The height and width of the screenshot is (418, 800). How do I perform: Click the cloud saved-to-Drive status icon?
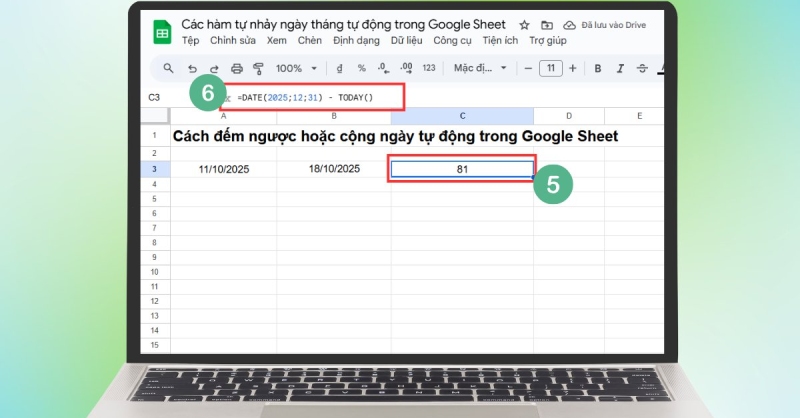click(569, 25)
